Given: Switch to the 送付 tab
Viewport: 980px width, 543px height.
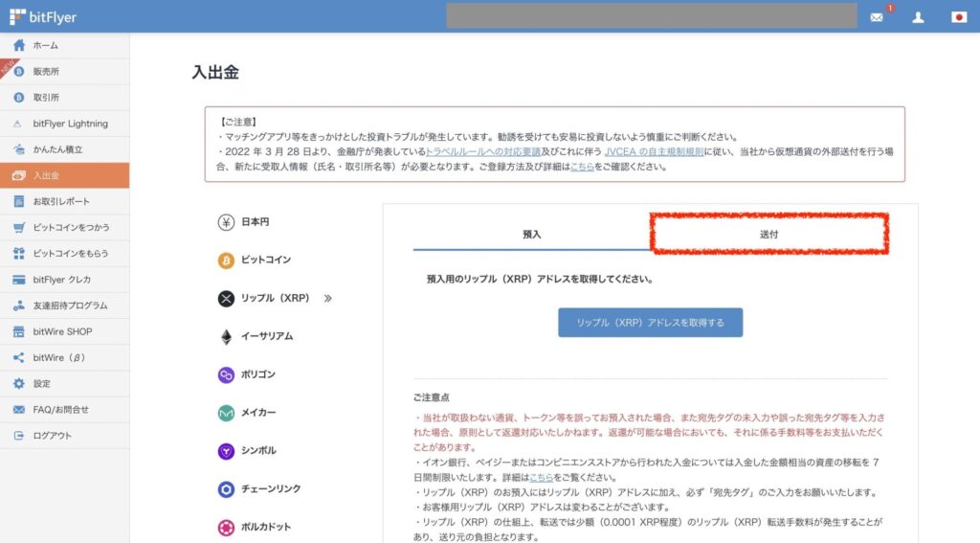Looking at the screenshot, I should coord(768,234).
